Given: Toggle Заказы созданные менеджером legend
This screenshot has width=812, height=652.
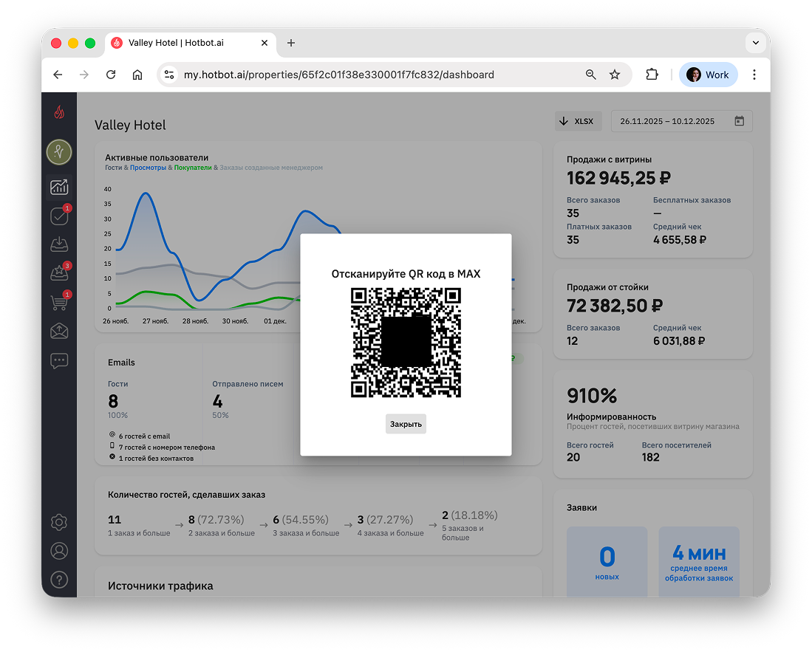Looking at the screenshot, I should (271, 168).
